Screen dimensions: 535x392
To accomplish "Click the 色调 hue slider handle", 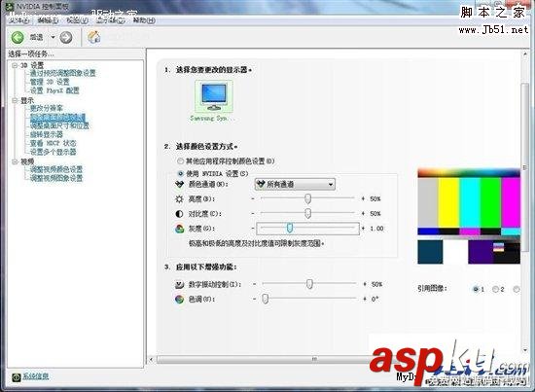I will pyautogui.click(x=266, y=299).
